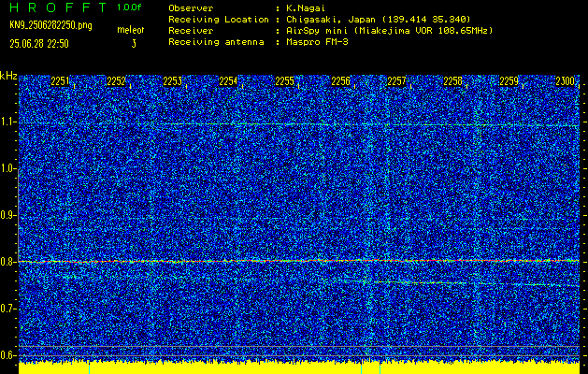
Task: Click the 2254 time marker
Action: pyautogui.click(x=228, y=81)
